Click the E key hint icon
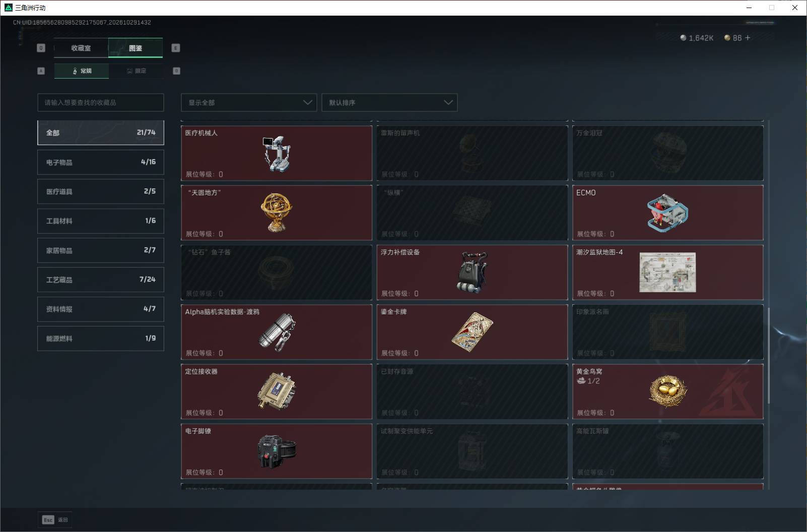 coord(176,48)
